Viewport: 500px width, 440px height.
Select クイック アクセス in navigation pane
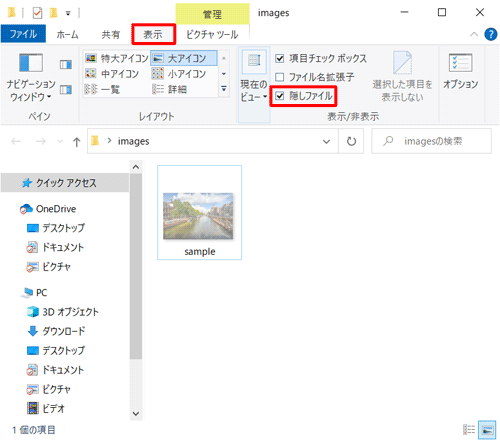(65, 183)
